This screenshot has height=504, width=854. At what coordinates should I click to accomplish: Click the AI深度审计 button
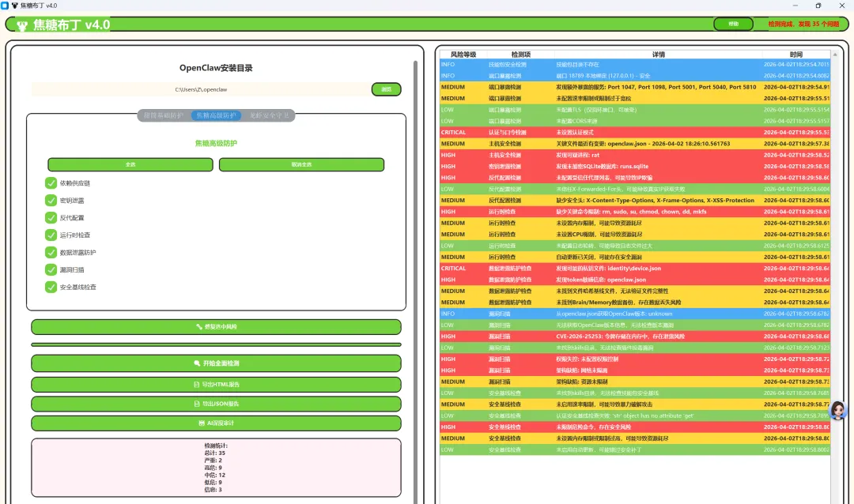pos(216,423)
